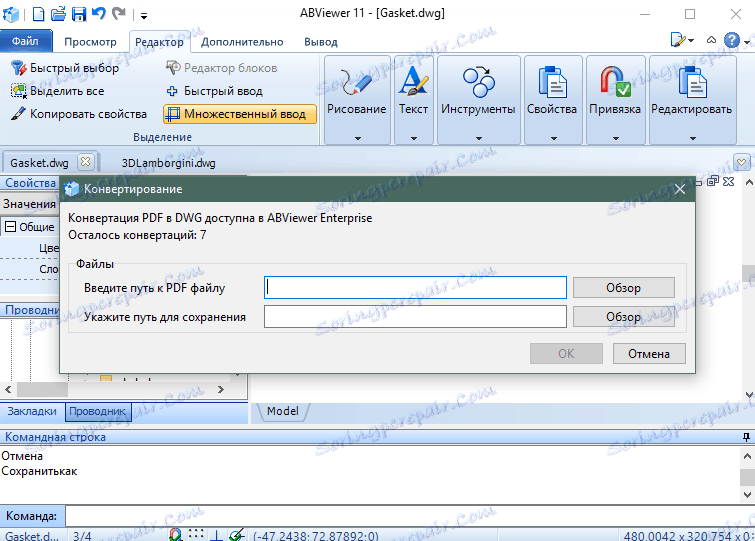
Task: Click the save path input field
Action: point(415,316)
